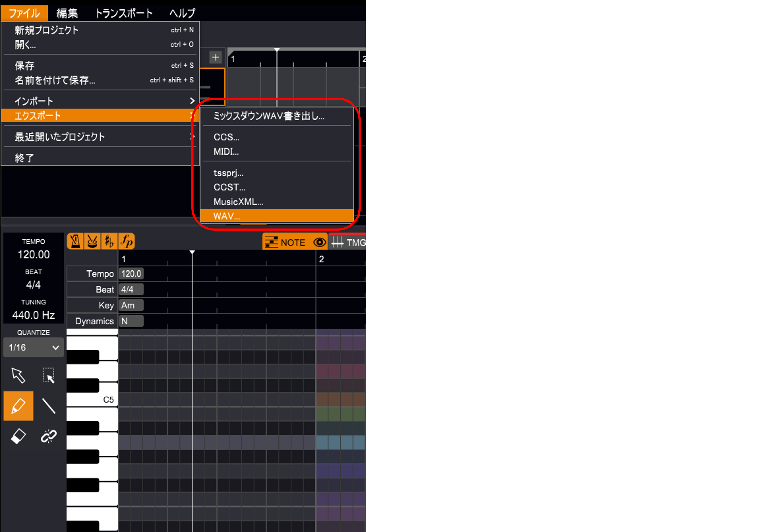Expand the インポート submenu
Image resolution: width=771 pixels, height=532 pixels.
[x=100, y=101]
